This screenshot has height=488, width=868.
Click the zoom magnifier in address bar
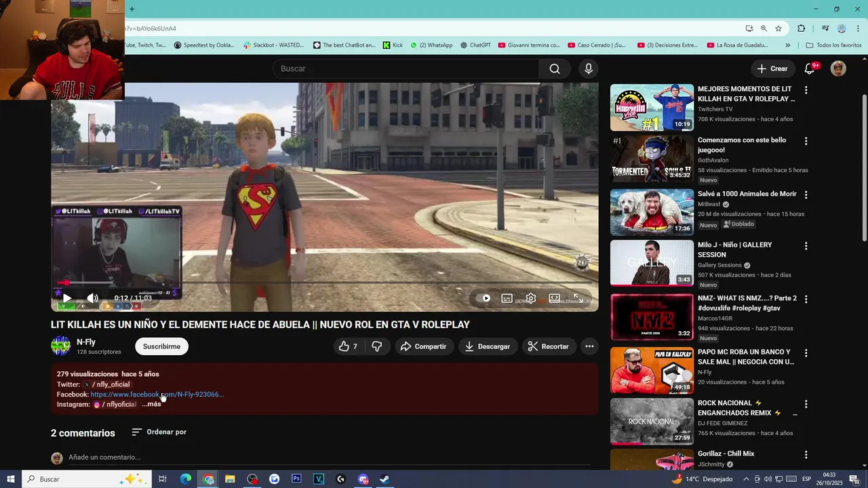click(x=764, y=28)
